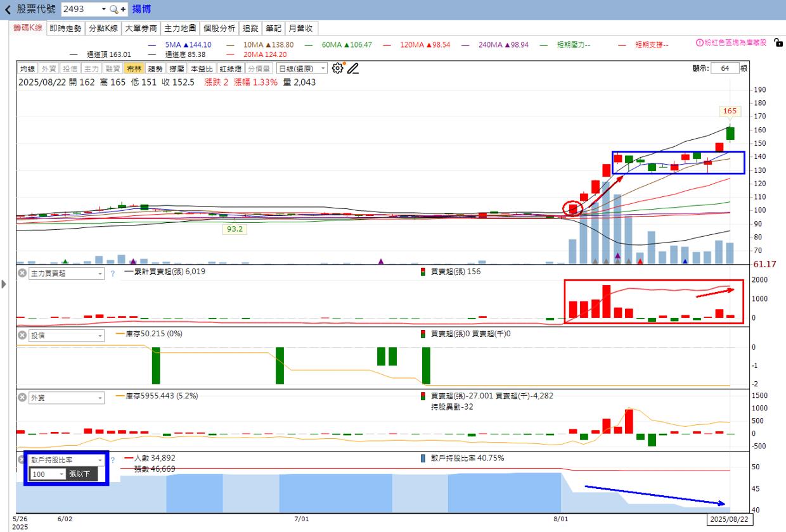Click green triangle marker on volume chart

[x=65, y=261]
